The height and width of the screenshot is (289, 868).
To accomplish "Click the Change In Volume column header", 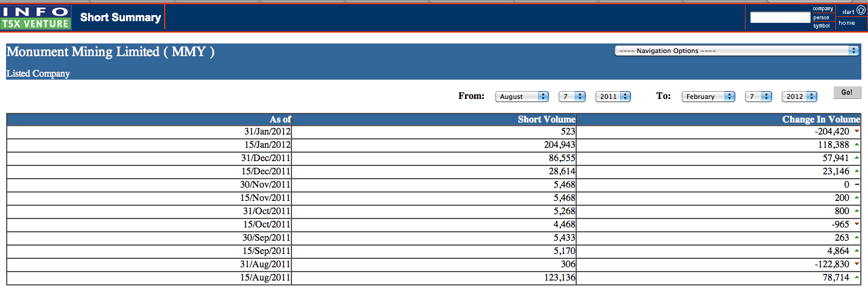I will click(719, 119).
